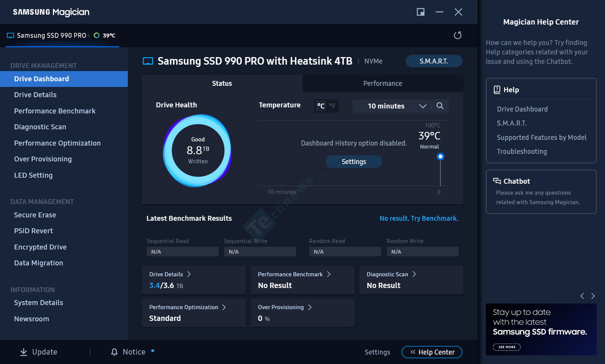Screen dimensions: 605x364
Task: Expand Over Provisioning card chevron
Action: (x=310, y=307)
